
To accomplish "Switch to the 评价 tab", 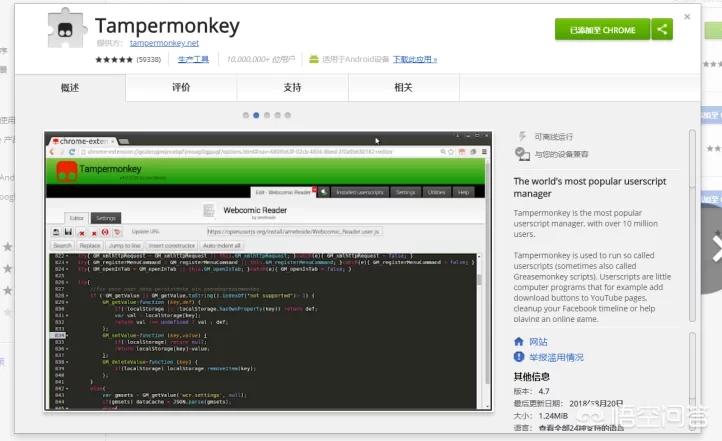I will pos(181,87).
